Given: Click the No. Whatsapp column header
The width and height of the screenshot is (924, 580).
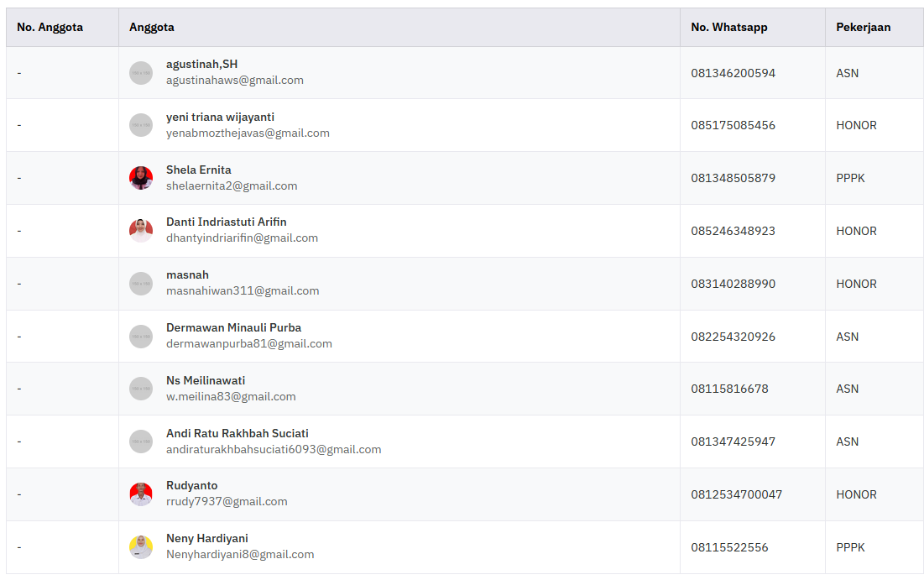Looking at the screenshot, I should coord(728,27).
